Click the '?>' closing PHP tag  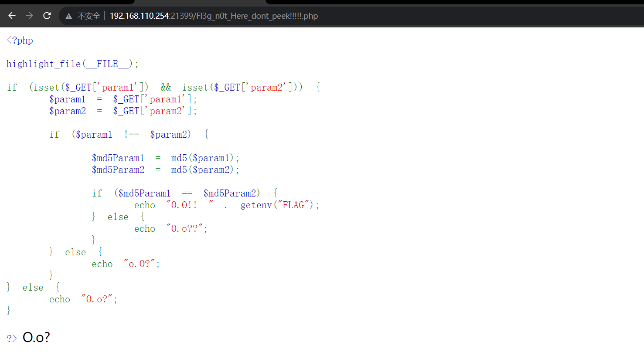point(12,338)
